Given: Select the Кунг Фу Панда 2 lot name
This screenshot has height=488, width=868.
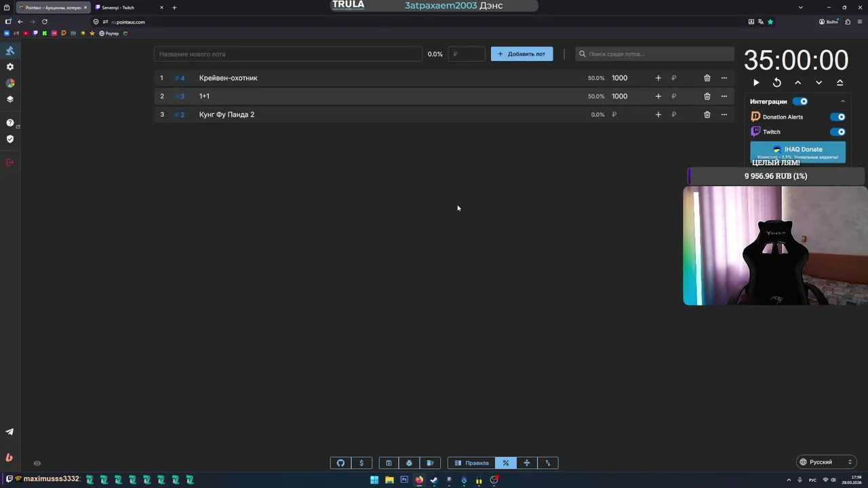Looking at the screenshot, I should pos(226,115).
